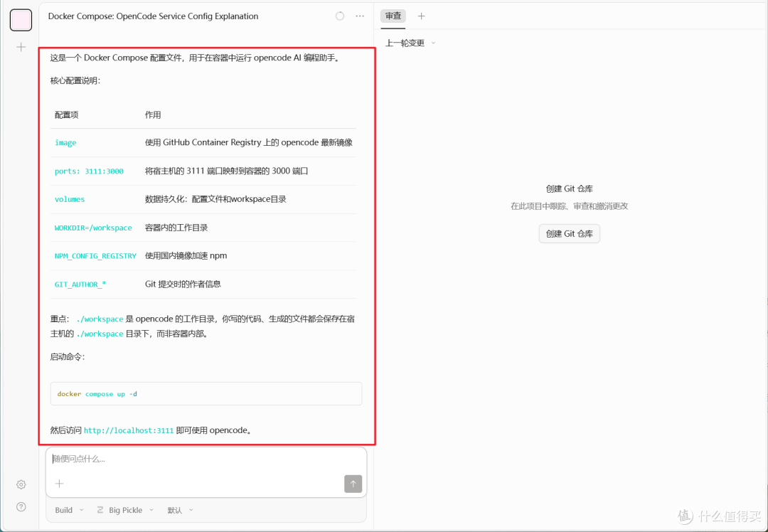Click the ports: 3111:3000 cell
The width and height of the screenshot is (768, 532).
point(89,171)
